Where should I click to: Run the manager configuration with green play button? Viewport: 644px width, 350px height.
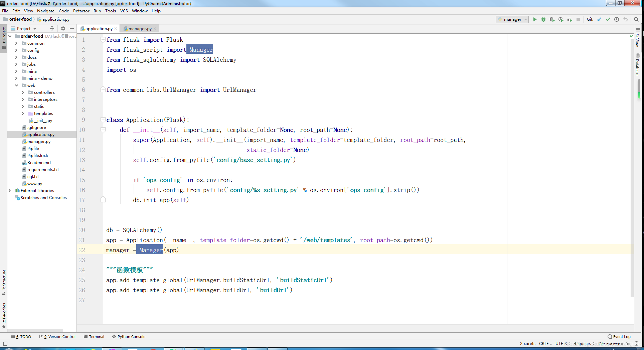point(535,19)
